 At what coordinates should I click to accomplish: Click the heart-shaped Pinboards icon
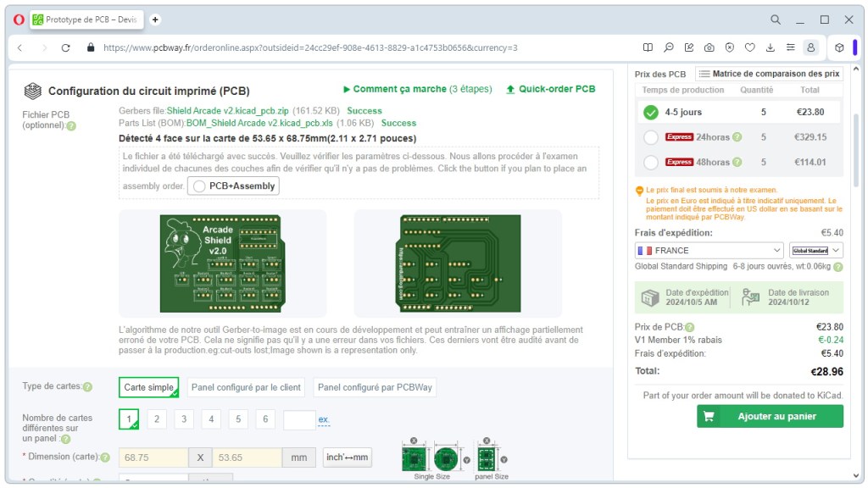coord(748,47)
